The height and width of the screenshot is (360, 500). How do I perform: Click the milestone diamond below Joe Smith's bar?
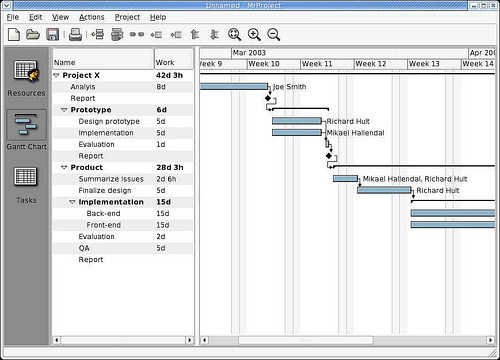pos(268,98)
